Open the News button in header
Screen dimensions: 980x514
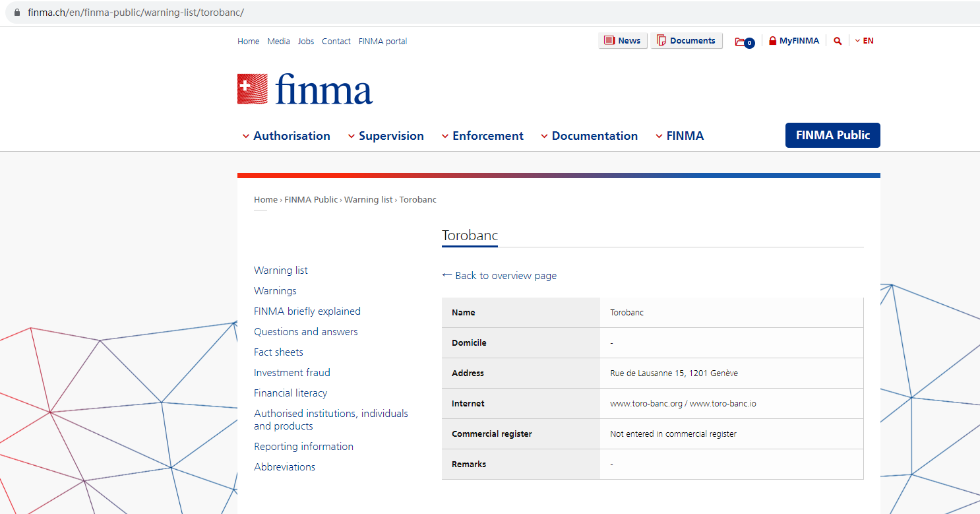coord(623,41)
